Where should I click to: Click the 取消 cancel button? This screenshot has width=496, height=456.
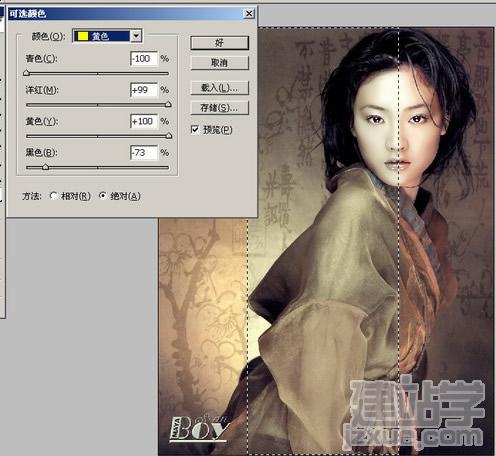(219, 63)
